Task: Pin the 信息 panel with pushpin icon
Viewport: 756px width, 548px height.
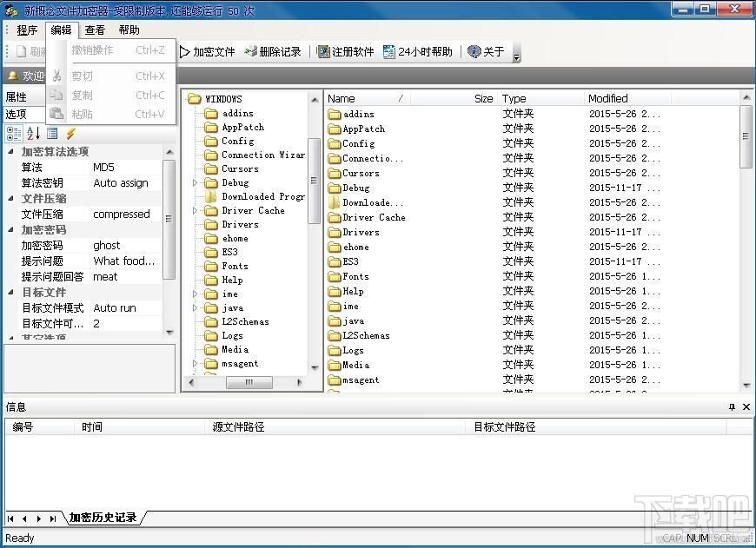Action: pyautogui.click(x=732, y=406)
